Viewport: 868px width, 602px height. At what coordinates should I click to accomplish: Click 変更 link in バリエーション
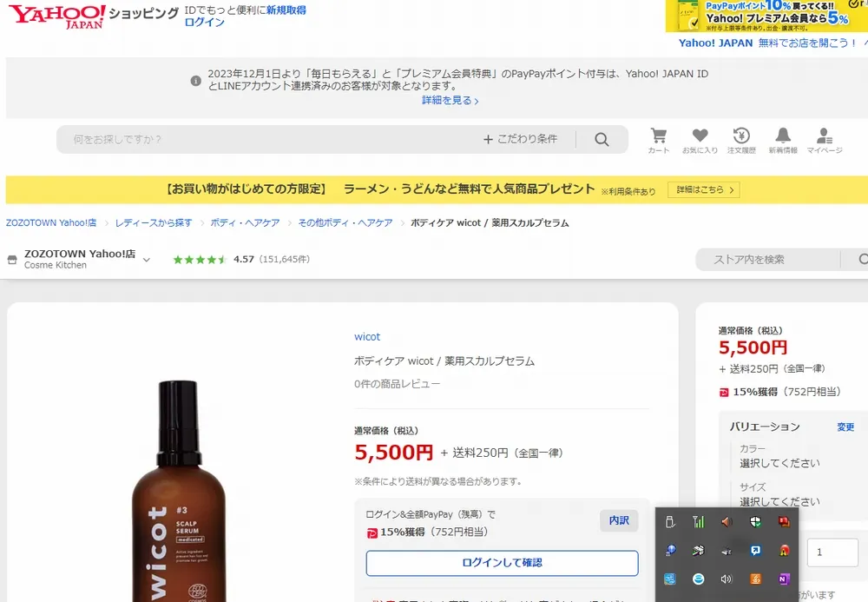point(845,427)
